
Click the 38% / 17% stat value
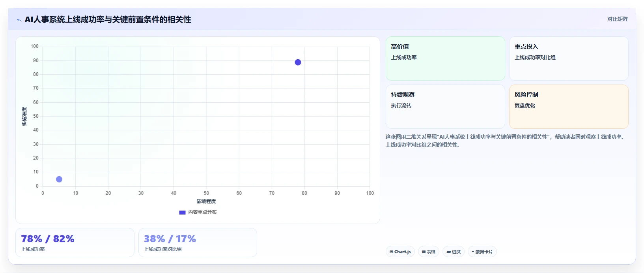(170, 239)
